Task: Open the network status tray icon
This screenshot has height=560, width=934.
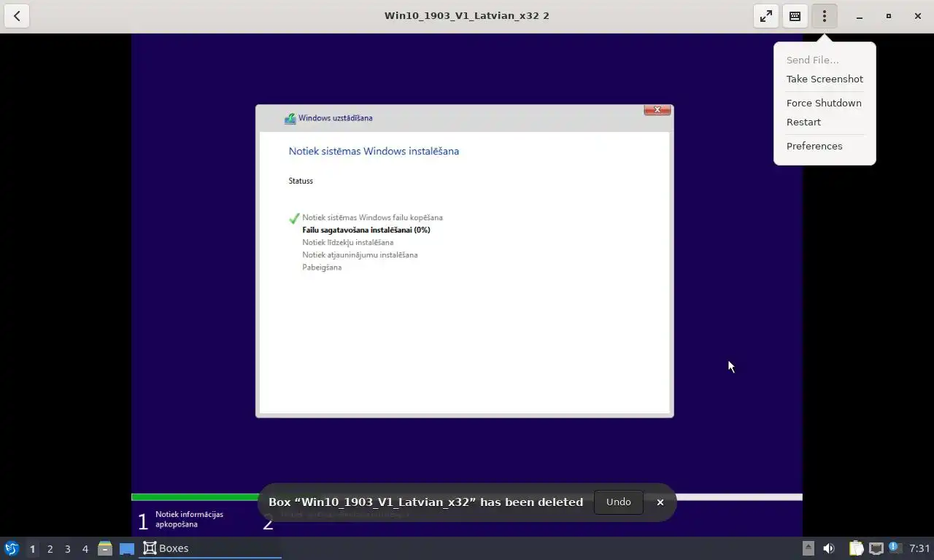Action: 876,548
